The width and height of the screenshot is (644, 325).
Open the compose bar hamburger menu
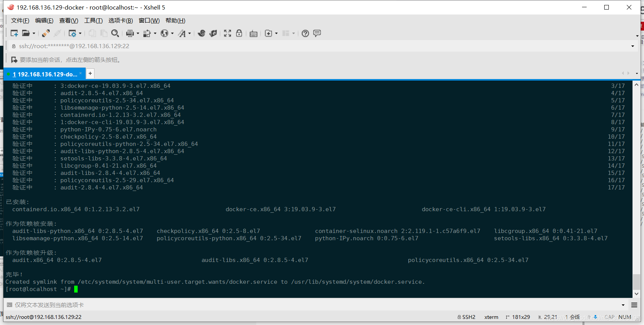634,305
